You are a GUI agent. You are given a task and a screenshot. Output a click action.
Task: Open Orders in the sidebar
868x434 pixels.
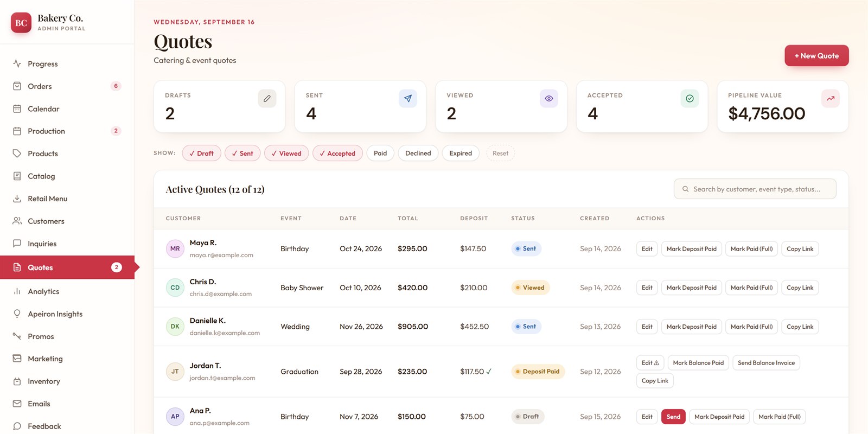(67, 86)
